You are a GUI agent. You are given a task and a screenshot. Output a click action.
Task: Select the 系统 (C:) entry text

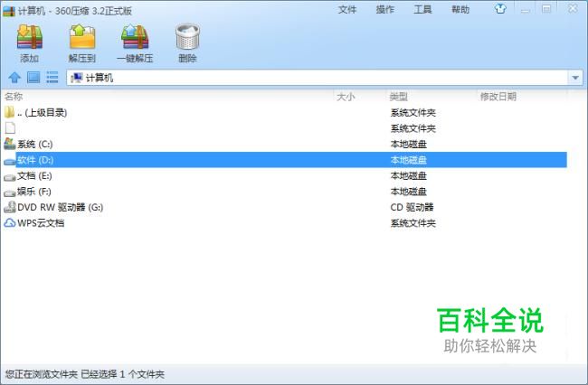tap(35, 144)
